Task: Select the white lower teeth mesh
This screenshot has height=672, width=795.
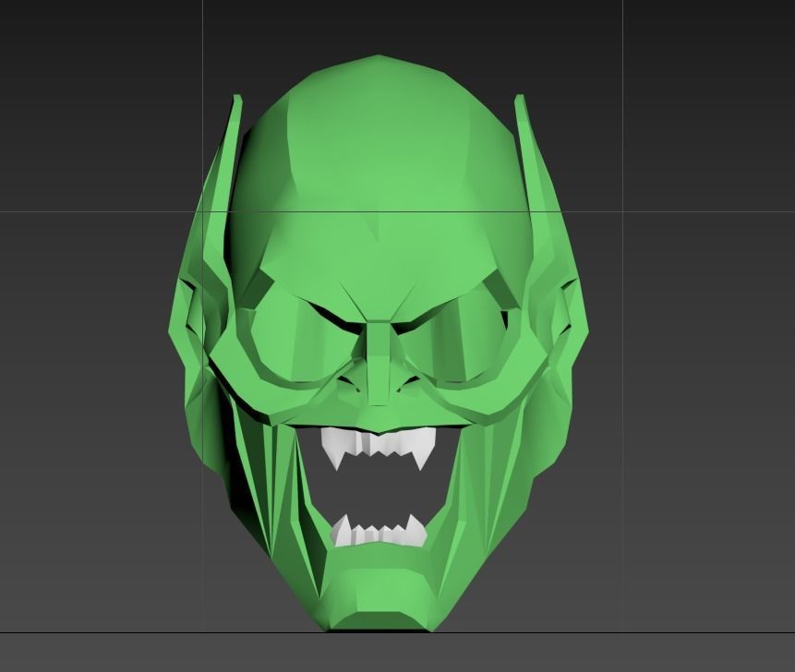Action: [x=379, y=532]
